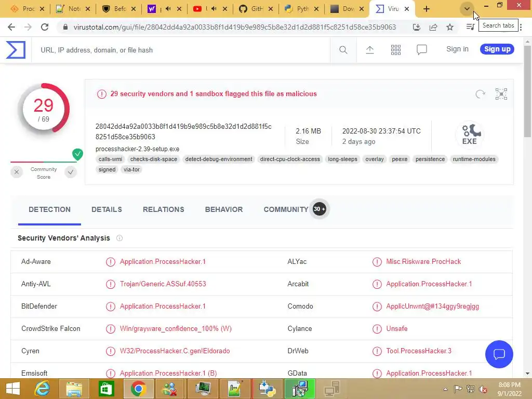532x399 pixels.
Task: Click the Cylance Unsafe alert icon
Action: pyautogui.click(x=377, y=329)
